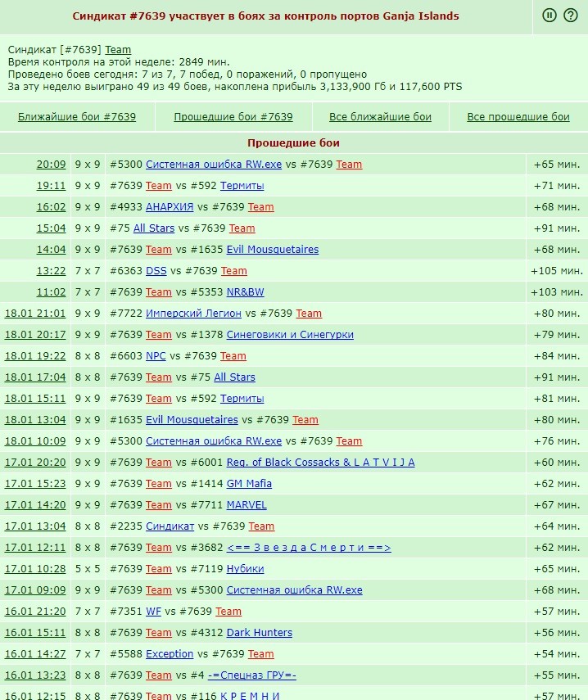The image size is (588, 700).
Task: Open Термиты syndicate in 19:11 row
Action: point(242,186)
